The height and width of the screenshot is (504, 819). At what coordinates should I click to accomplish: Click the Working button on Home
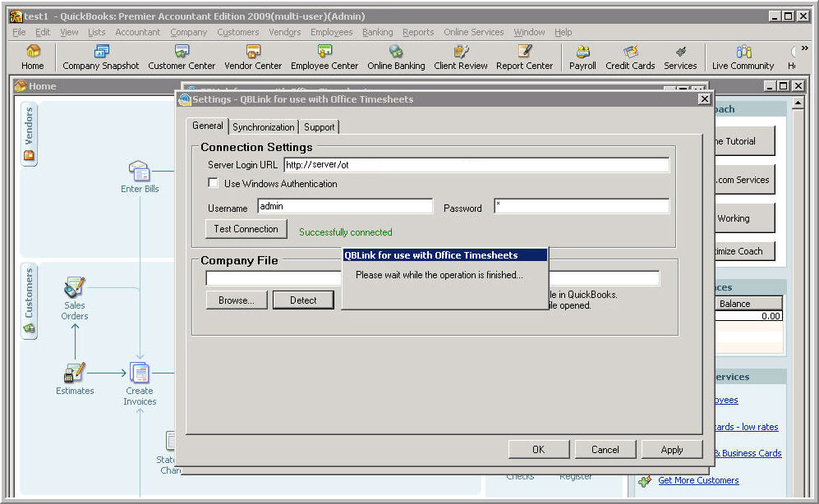[x=744, y=218]
